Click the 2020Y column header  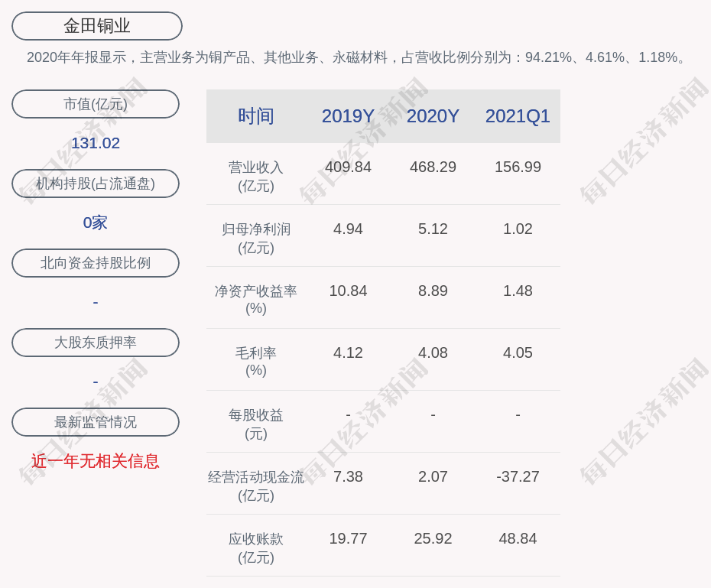click(433, 116)
